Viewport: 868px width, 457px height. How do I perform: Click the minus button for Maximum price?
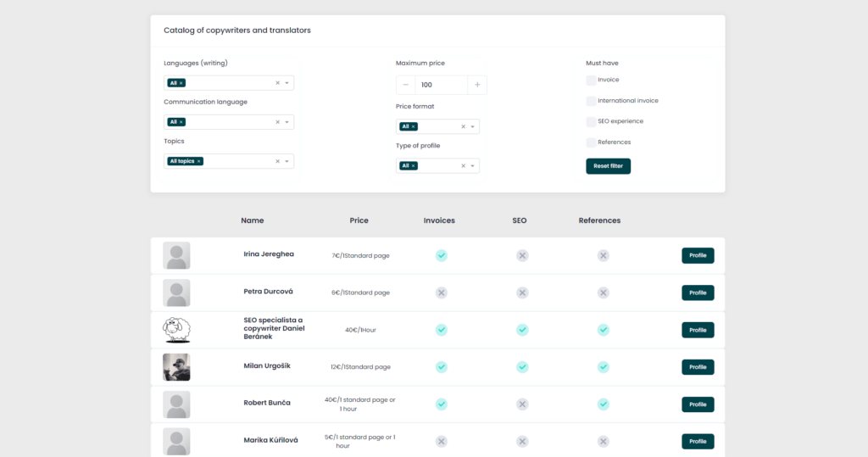(x=406, y=85)
